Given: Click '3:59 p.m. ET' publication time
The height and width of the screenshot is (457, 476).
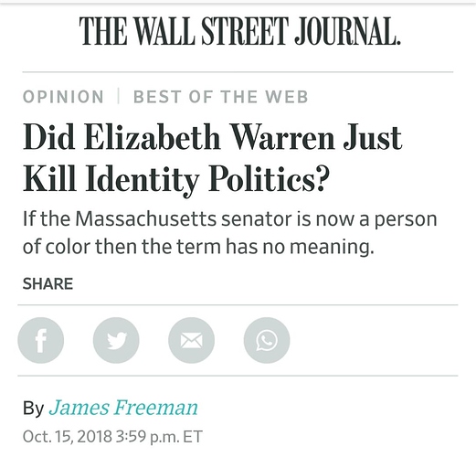Looking at the screenshot, I should coord(159,436).
